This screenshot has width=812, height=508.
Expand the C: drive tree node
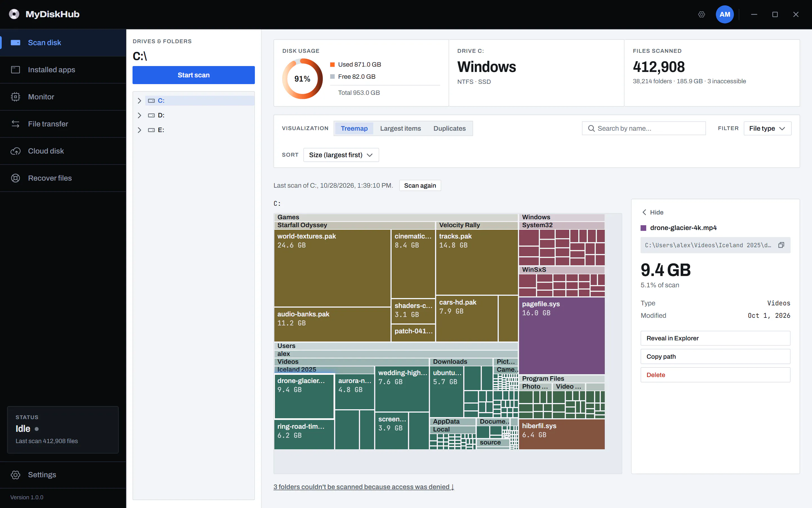[140, 101]
